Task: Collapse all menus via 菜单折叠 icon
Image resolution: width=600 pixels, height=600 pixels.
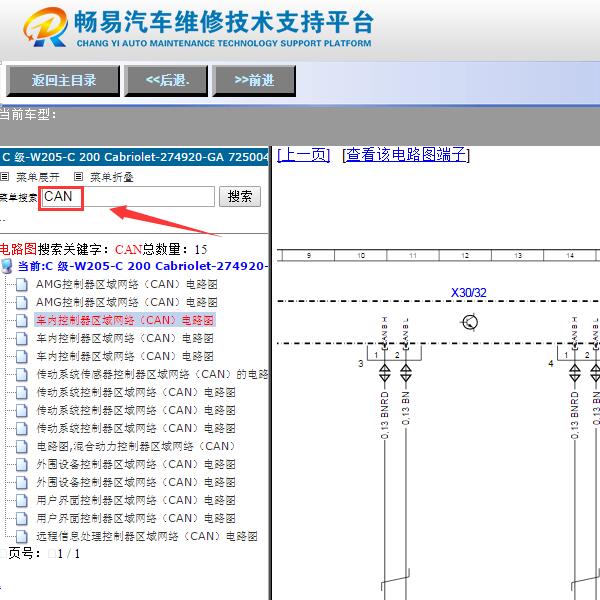Action: coord(78,177)
